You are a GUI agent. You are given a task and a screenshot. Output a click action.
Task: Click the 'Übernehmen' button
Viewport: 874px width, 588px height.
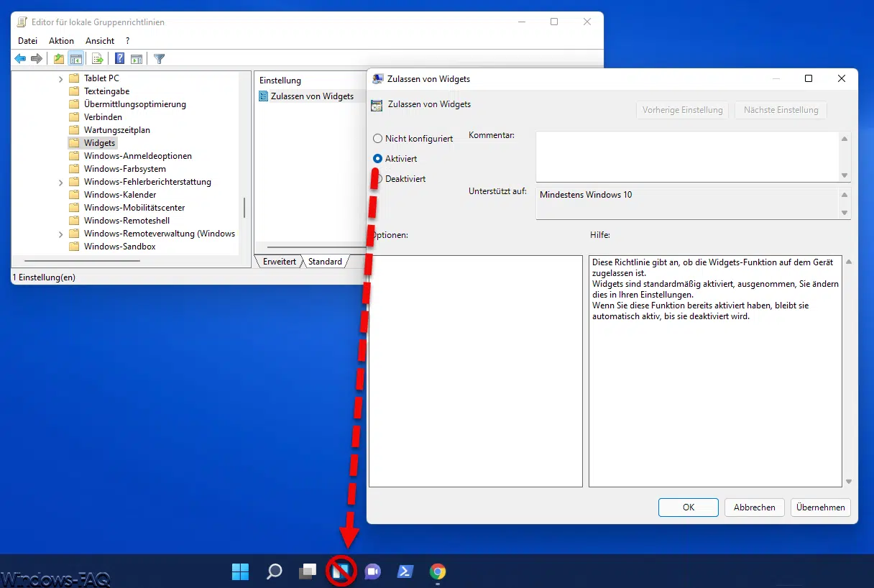click(x=820, y=507)
